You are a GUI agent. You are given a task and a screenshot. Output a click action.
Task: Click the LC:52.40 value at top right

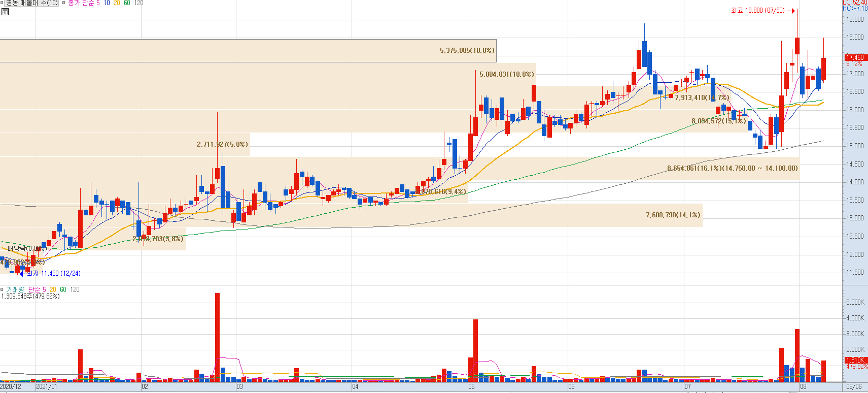click(x=855, y=3)
